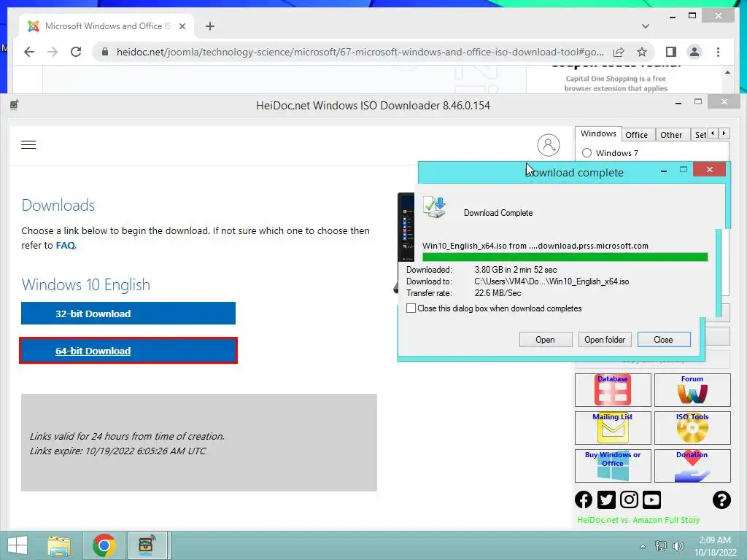Open the Database tile
Viewport: 747px width, 560px height.
click(x=613, y=390)
